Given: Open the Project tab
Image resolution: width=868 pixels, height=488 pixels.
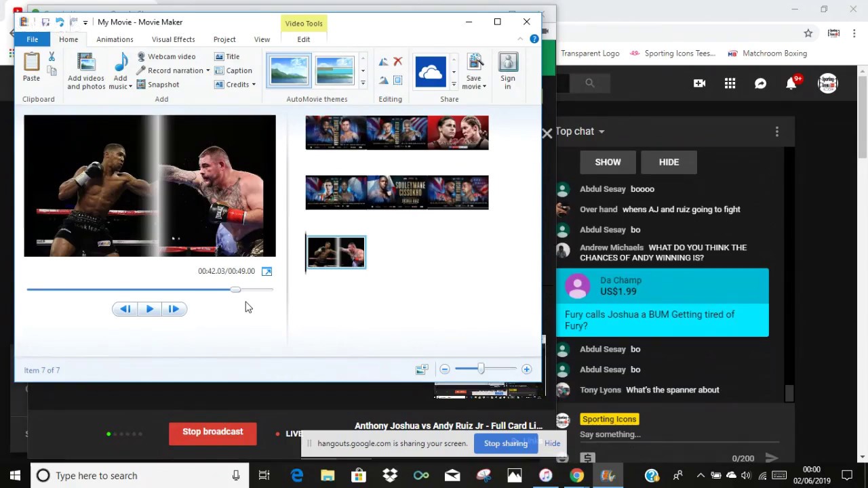Looking at the screenshot, I should pyautogui.click(x=224, y=39).
